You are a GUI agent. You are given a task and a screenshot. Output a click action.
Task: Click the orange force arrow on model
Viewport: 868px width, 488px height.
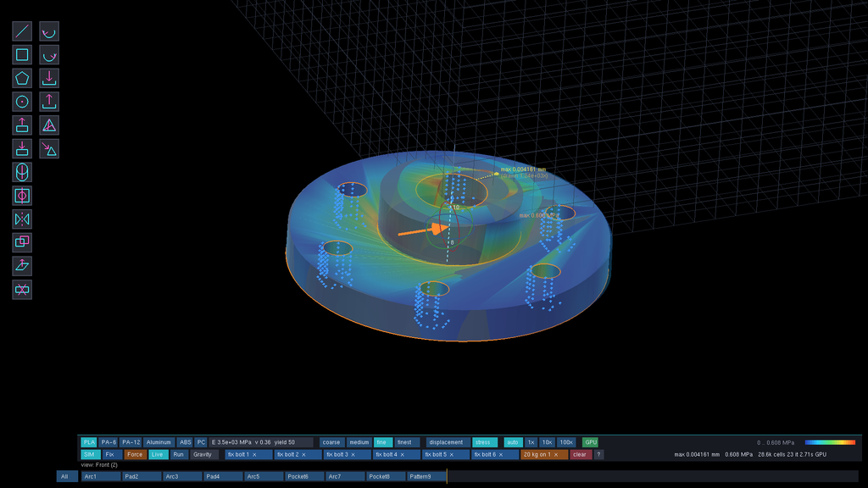(x=424, y=230)
